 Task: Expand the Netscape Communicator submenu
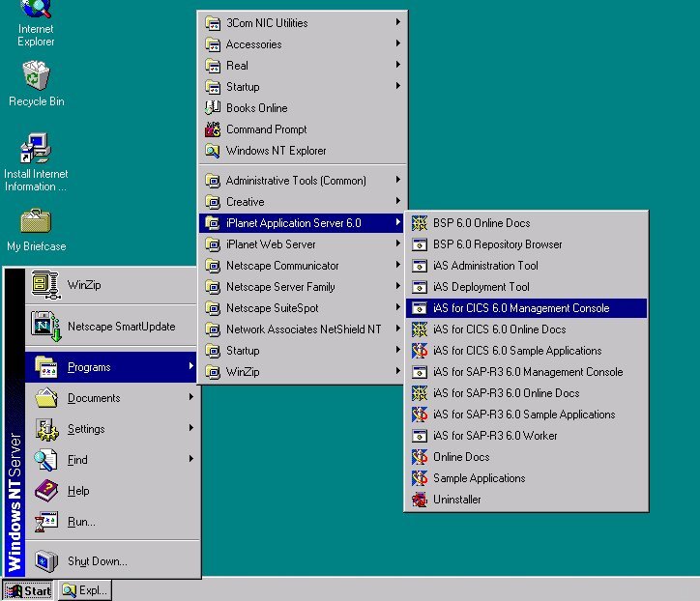click(x=303, y=266)
